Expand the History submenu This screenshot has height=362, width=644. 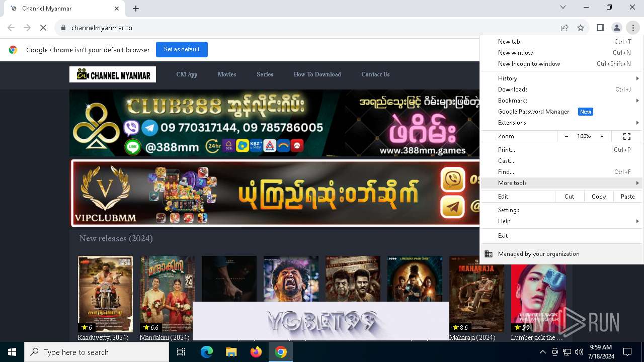(562, 78)
